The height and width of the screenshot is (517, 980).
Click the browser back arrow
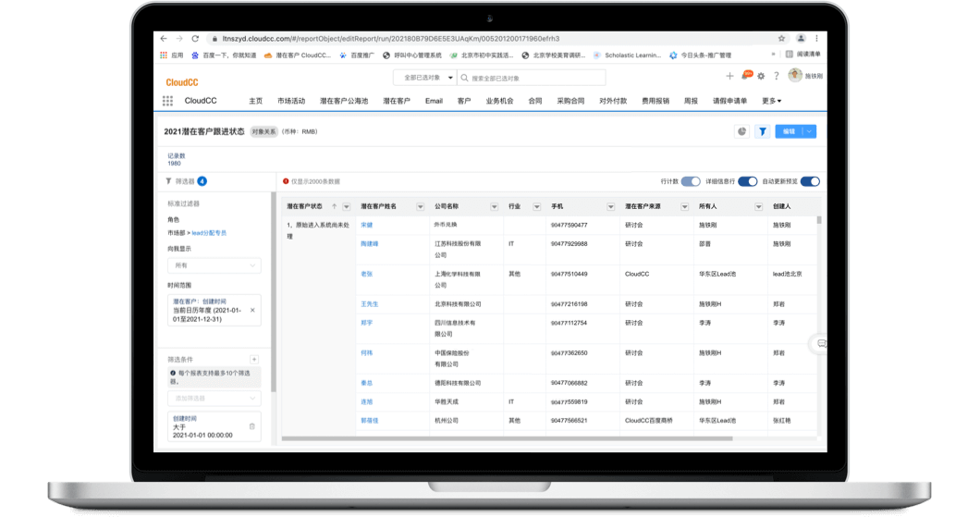(x=164, y=39)
